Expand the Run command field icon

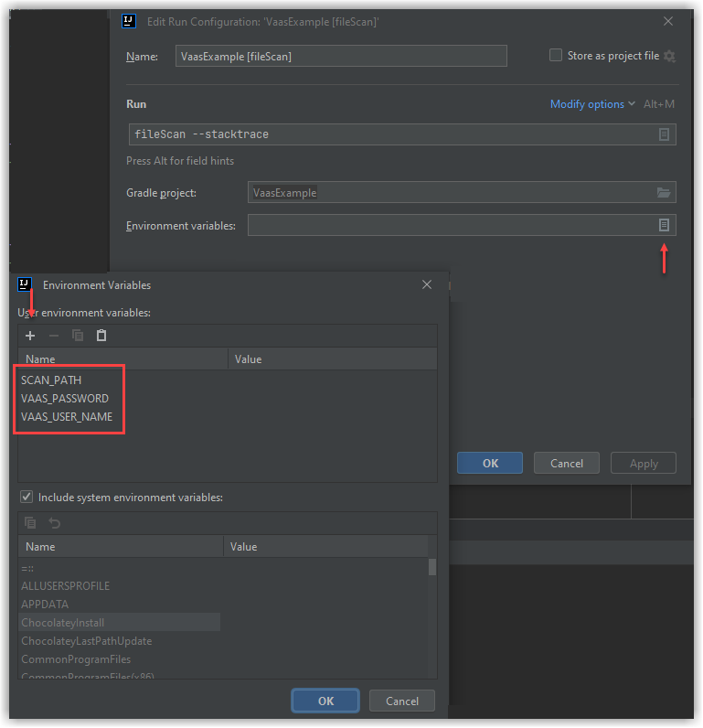pos(664,134)
